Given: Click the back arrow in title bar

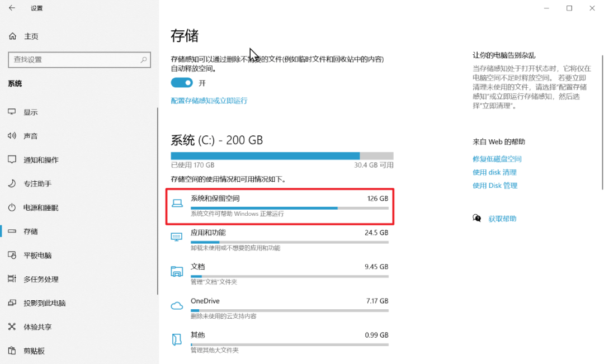Looking at the screenshot, I should point(11,8).
